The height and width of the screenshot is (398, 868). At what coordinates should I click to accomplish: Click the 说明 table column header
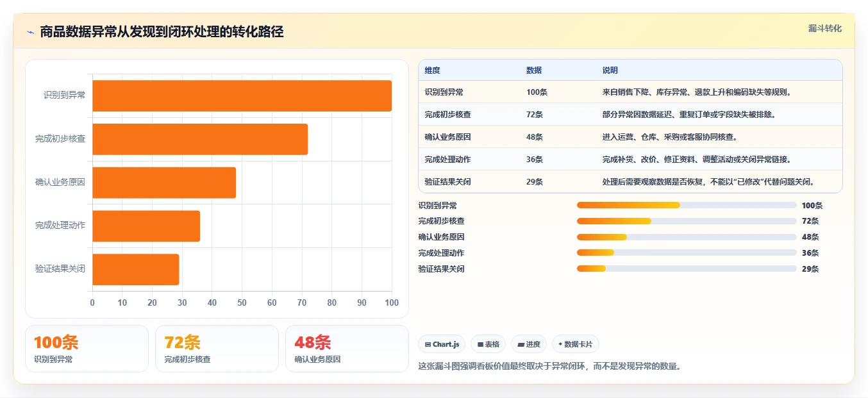tap(610, 70)
